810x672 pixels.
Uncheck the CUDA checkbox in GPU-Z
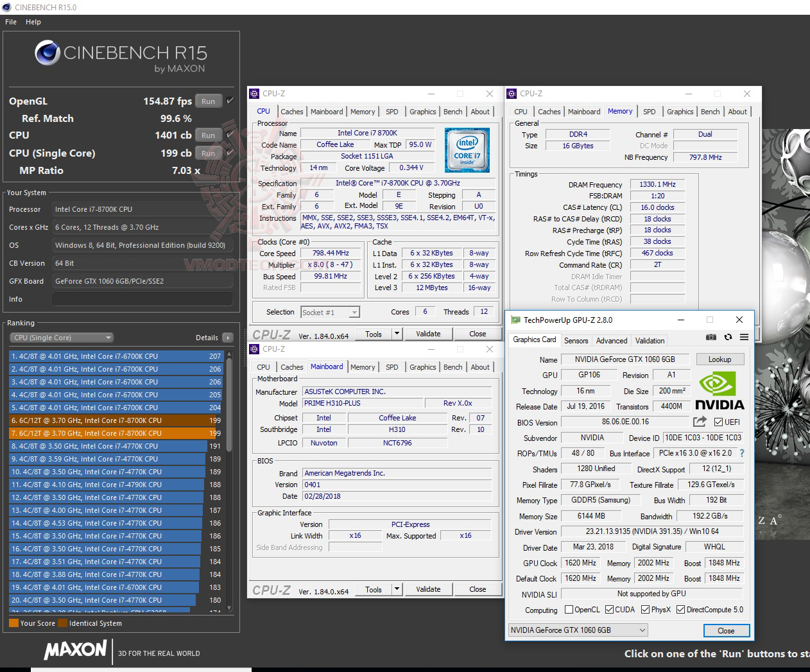pos(609,609)
